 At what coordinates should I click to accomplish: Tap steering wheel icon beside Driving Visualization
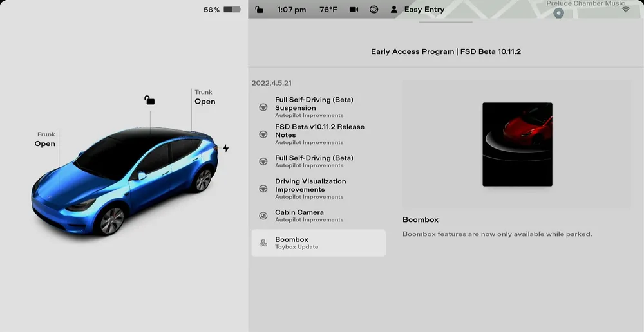(263, 189)
